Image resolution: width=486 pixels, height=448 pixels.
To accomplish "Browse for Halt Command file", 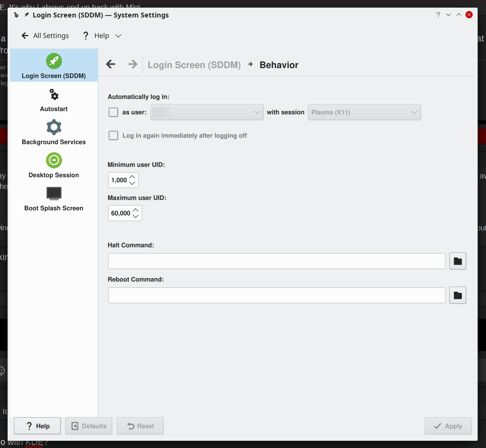I will (458, 261).
